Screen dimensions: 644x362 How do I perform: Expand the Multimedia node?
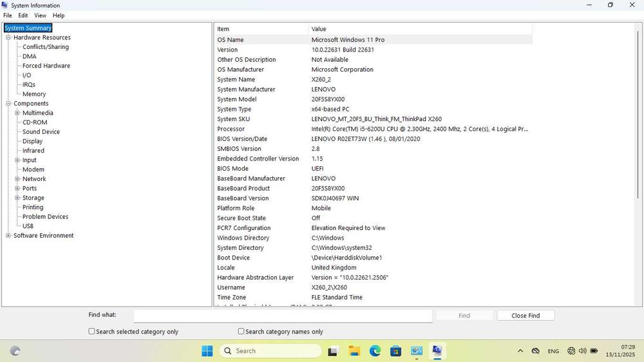point(17,113)
